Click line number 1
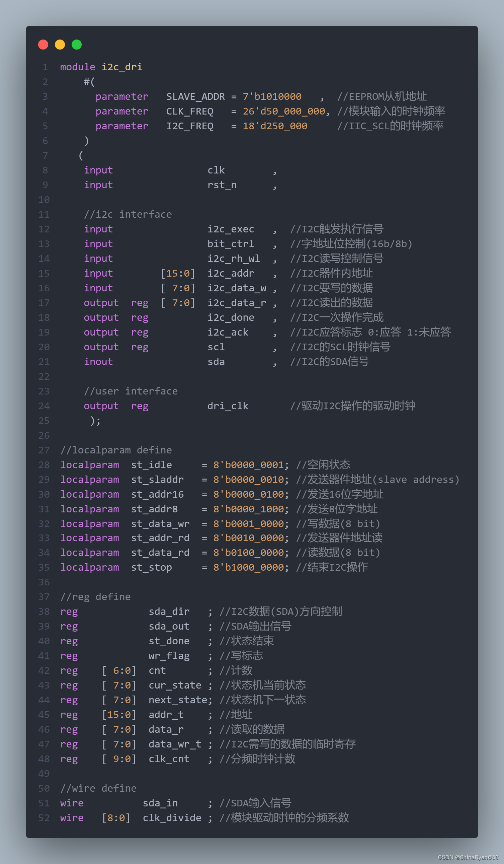The width and height of the screenshot is (504, 864). pyautogui.click(x=45, y=67)
